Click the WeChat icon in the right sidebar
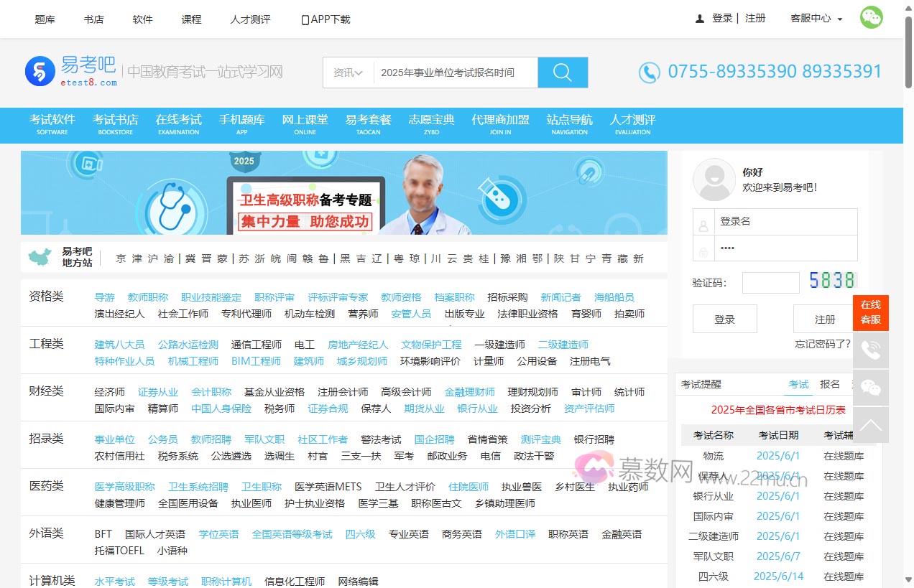914x588 pixels. pos(871,388)
